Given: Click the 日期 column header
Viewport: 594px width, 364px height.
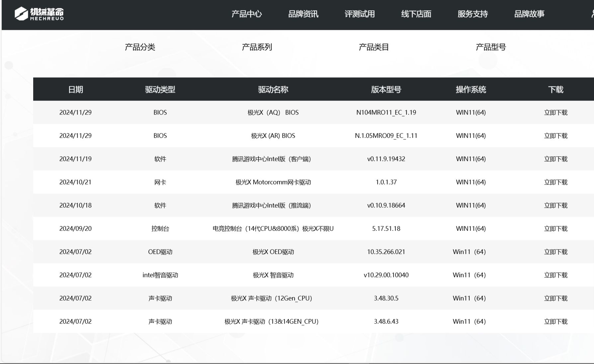Looking at the screenshot, I should 75,89.
